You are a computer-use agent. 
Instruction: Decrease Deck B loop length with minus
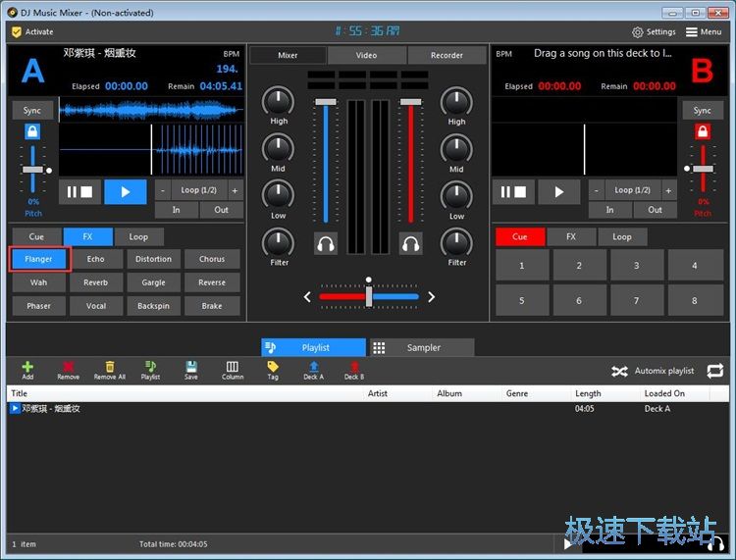coord(597,190)
